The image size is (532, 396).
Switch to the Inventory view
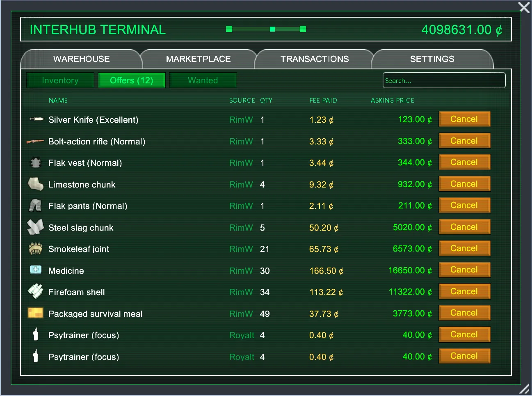point(60,80)
